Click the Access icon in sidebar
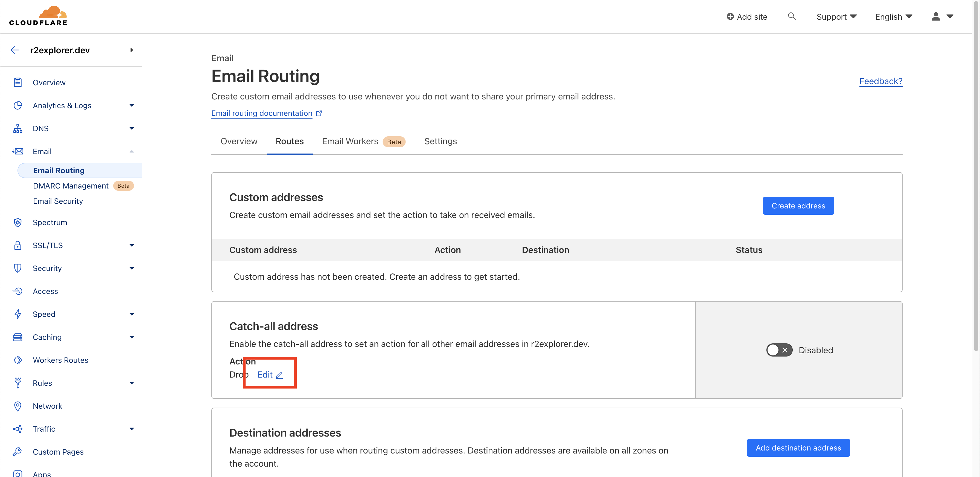The height and width of the screenshot is (477, 980). 17,291
